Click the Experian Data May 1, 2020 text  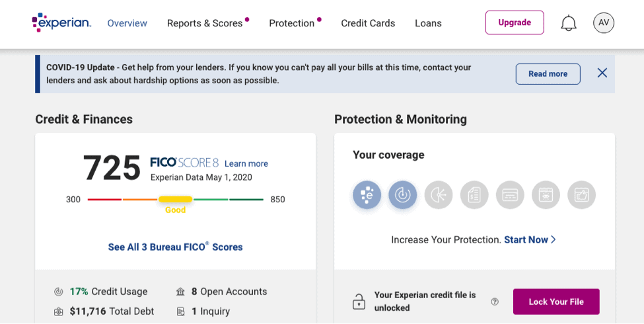point(201,178)
